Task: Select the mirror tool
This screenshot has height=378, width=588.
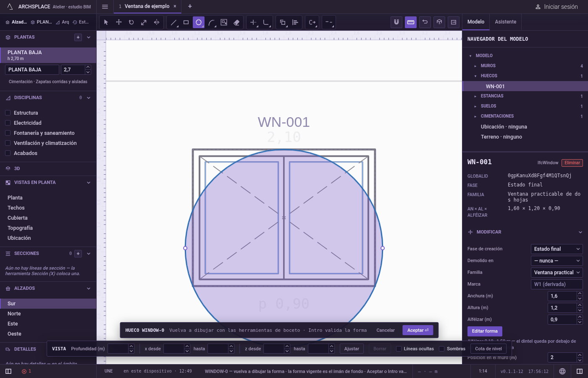Action: [x=157, y=22]
